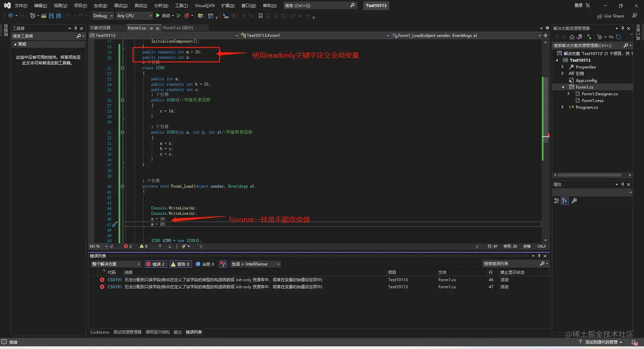Click the green Start debugging button

point(164,16)
